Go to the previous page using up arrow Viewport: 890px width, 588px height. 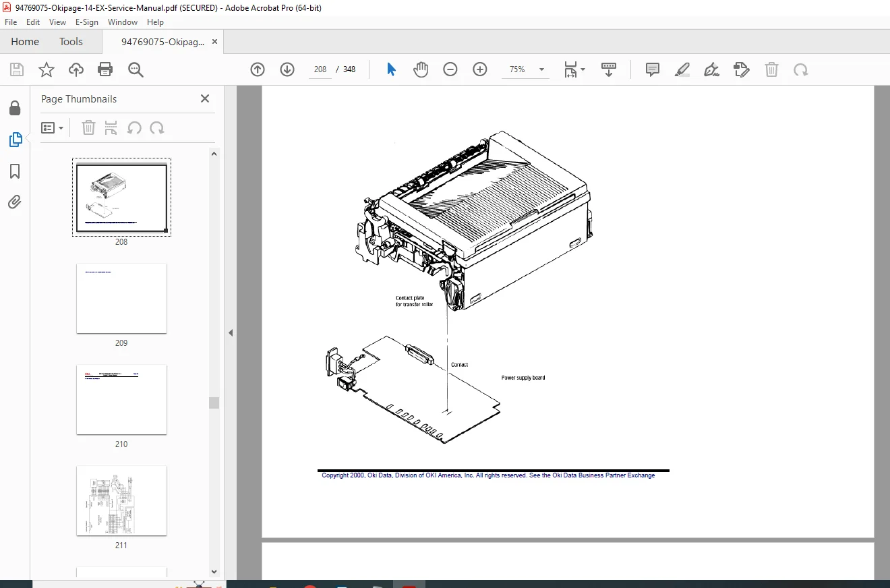point(258,69)
